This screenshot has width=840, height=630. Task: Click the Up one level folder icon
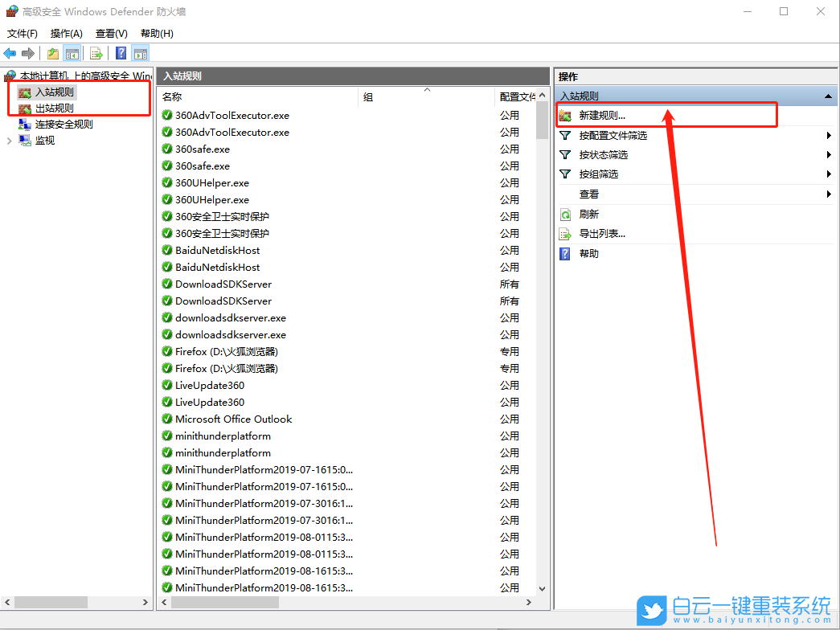click(x=53, y=54)
